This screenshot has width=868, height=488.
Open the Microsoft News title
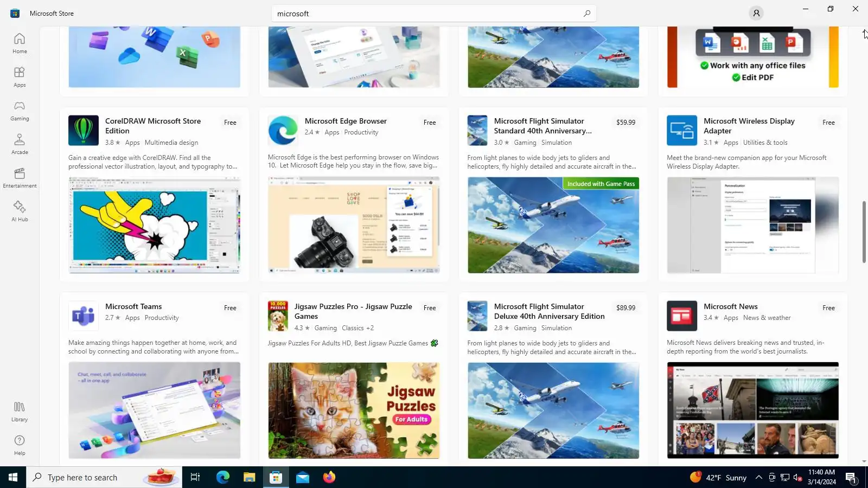point(731,306)
